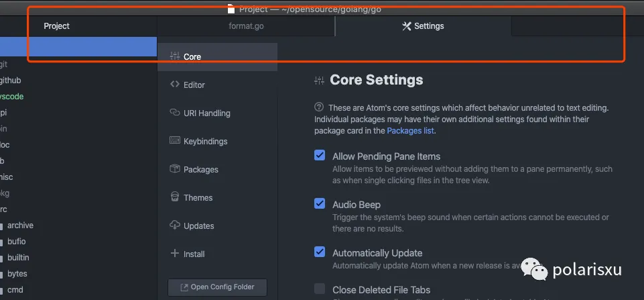Expand the archive folder in tree
This screenshot has width=644, height=300.
pyautogui.click(x=20, y=226)
